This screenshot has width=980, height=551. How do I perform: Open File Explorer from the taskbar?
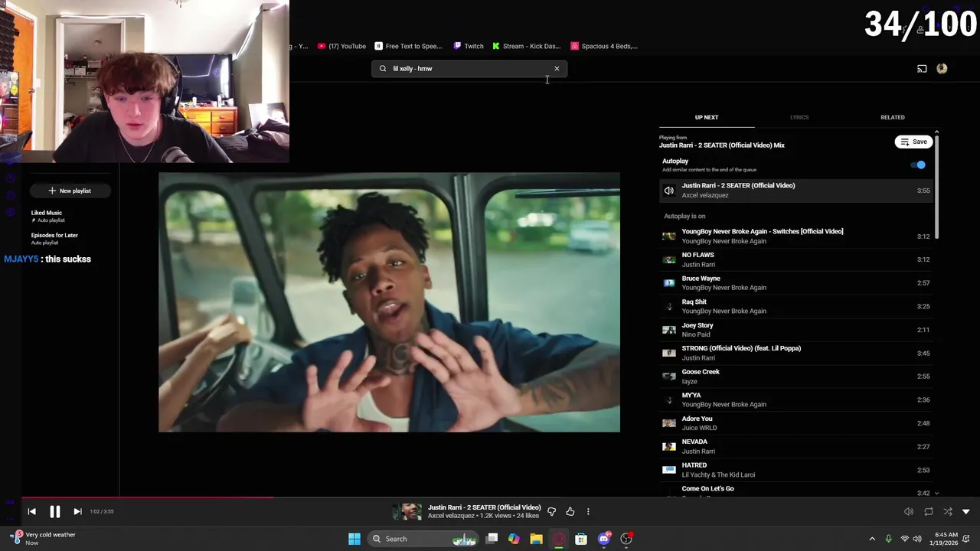(536, 539)
